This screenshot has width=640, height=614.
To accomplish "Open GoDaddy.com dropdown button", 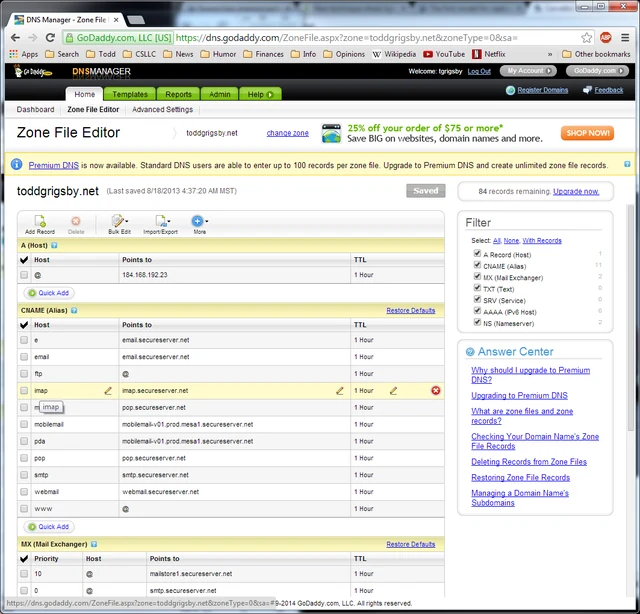I will tap(597, 71).
